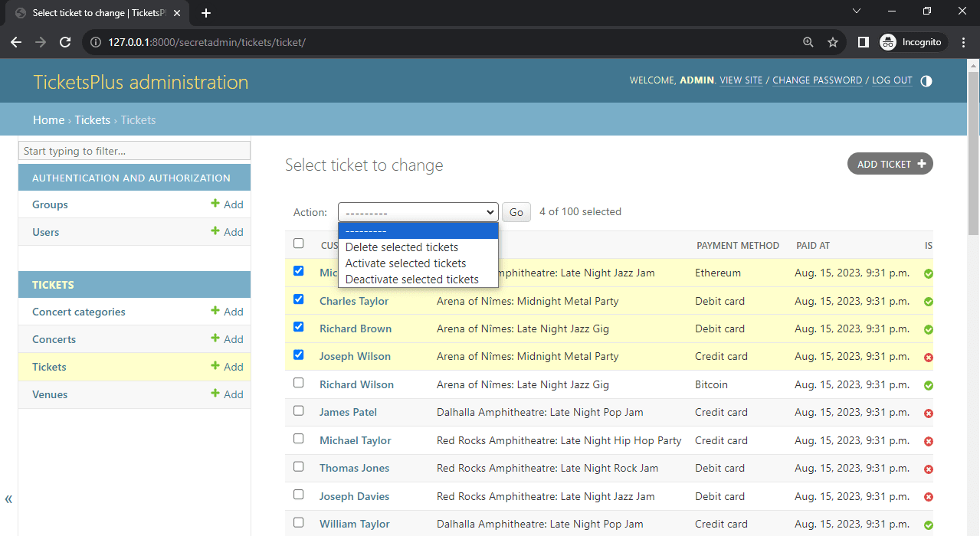Screen dimensions: 980x536
Task: Open the Action dropdown
Action: (418, 212)
